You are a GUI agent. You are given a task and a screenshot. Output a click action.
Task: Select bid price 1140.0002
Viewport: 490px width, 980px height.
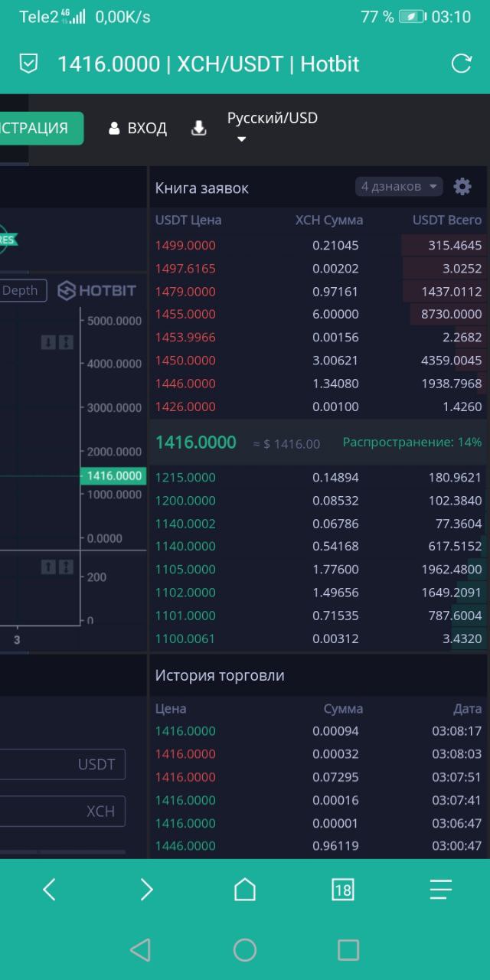[185, 524]
